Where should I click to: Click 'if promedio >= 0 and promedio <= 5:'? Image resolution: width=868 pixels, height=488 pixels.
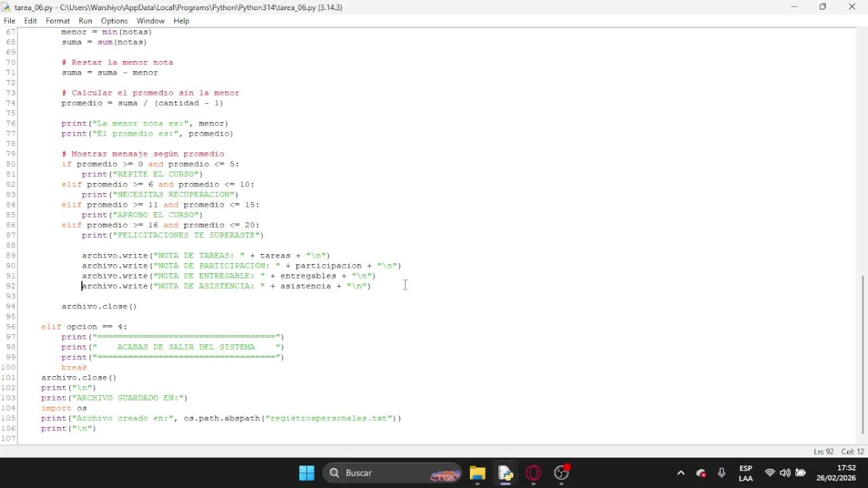click(x=150, y=164)
